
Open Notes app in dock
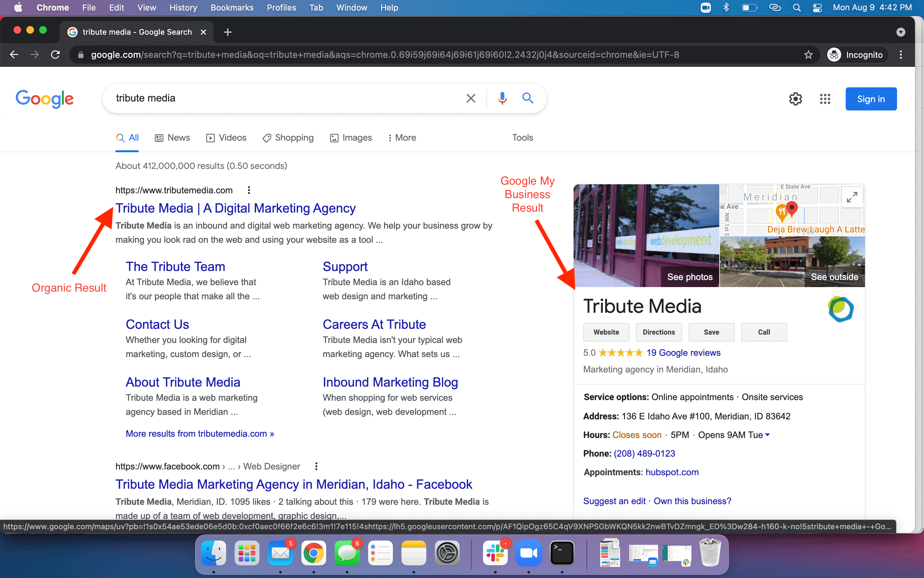(414, 553)
